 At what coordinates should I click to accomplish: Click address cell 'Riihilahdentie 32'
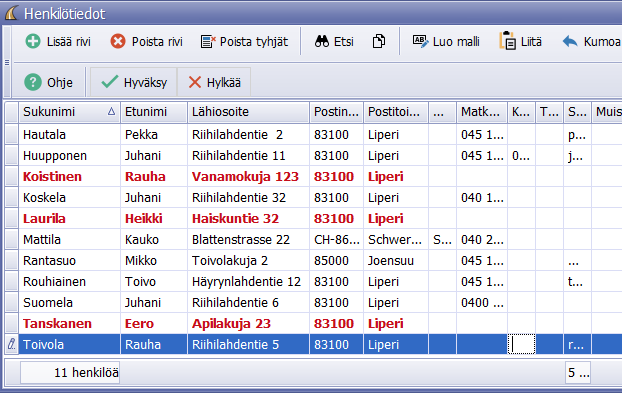pyautogui.click(x=248, y=197)
